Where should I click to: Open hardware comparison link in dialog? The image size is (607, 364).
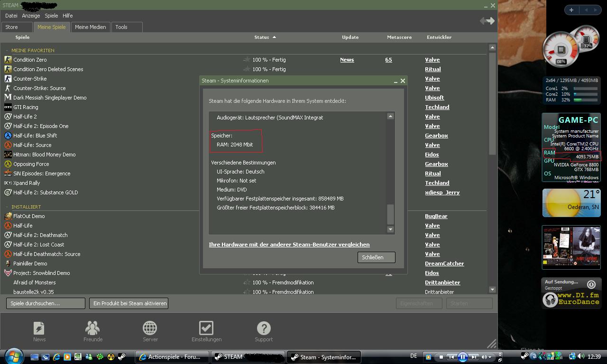pos(289,245)
